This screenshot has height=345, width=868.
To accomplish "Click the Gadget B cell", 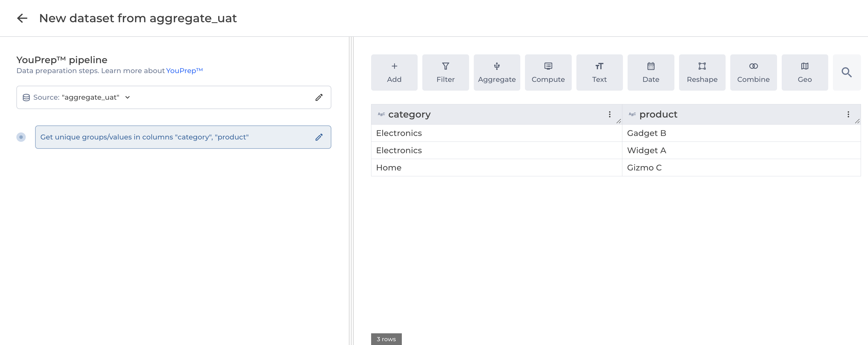I will (646, 133).
